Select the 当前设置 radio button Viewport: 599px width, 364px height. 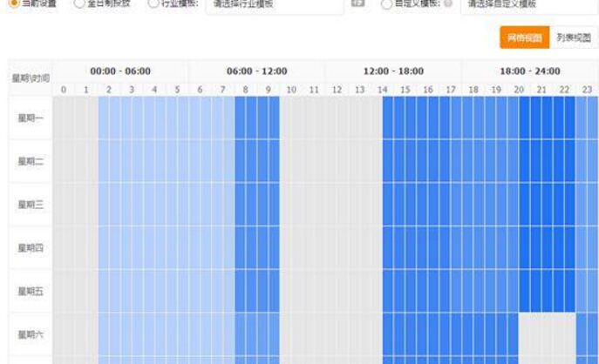point(14,3)
